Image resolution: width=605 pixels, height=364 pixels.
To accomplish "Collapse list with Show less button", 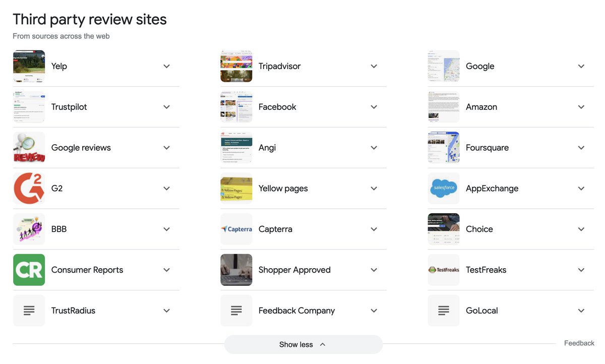I will point(304,344).
